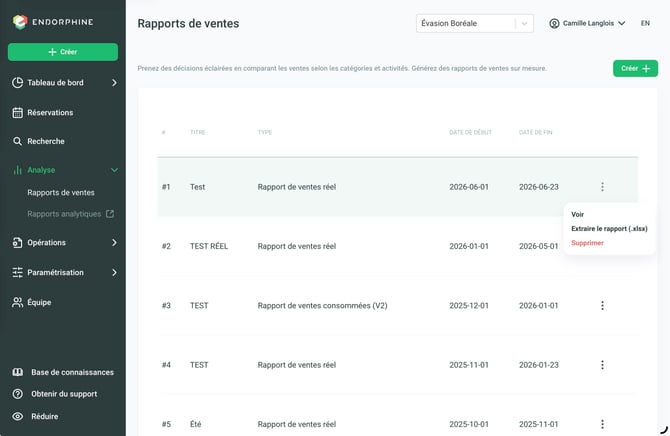The width and height of the screenshot is (670, 436).
Task: Open the Évasion Boréale dropdown
Action: [475, 24]
